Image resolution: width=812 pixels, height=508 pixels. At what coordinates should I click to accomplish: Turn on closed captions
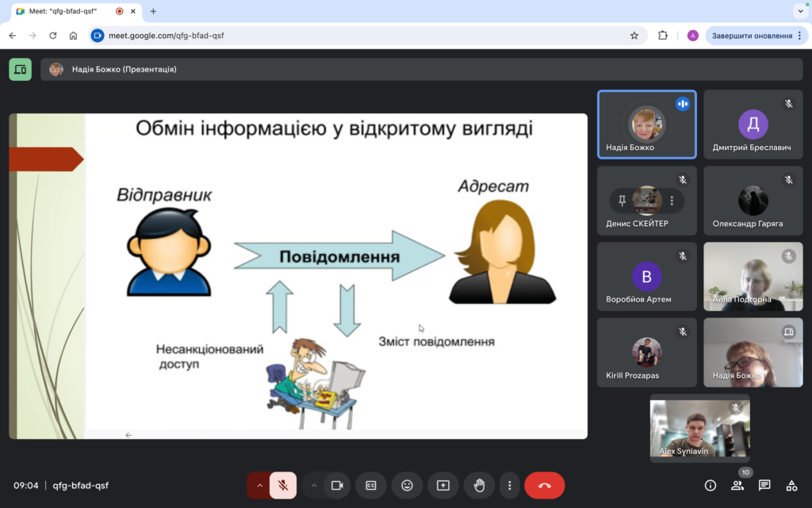[371, 486]
